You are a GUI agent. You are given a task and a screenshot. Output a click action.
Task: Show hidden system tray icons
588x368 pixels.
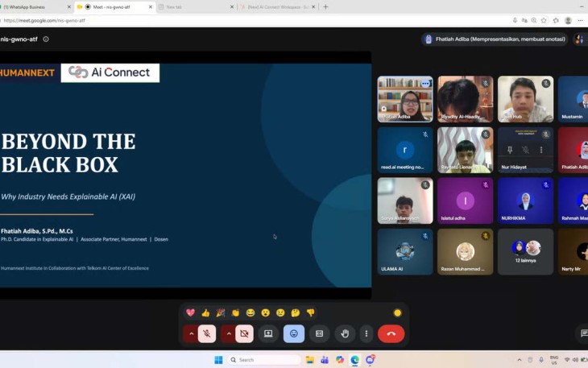click(520, 360)
